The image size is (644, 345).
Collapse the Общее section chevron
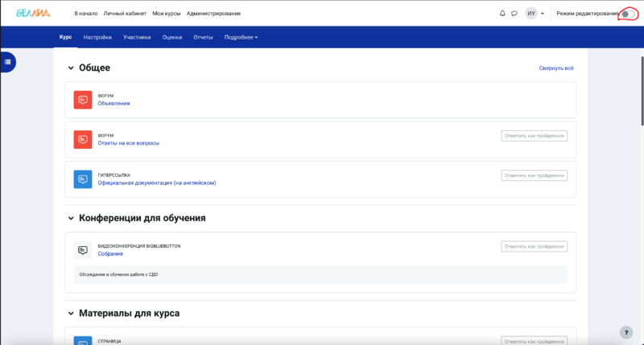[71, 68]
